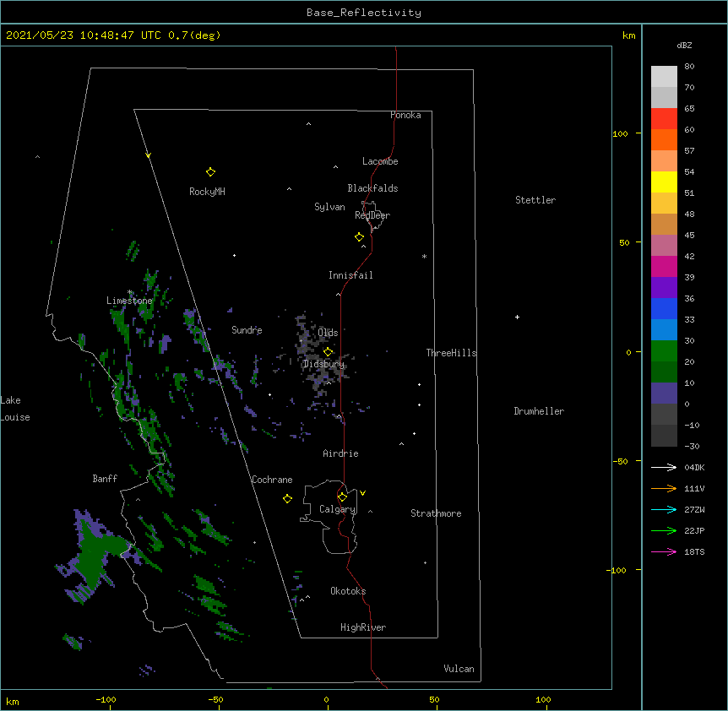Click the red swatch between 65 and 60 dBZ
The image size is (728, 711).
coord(664,119)
